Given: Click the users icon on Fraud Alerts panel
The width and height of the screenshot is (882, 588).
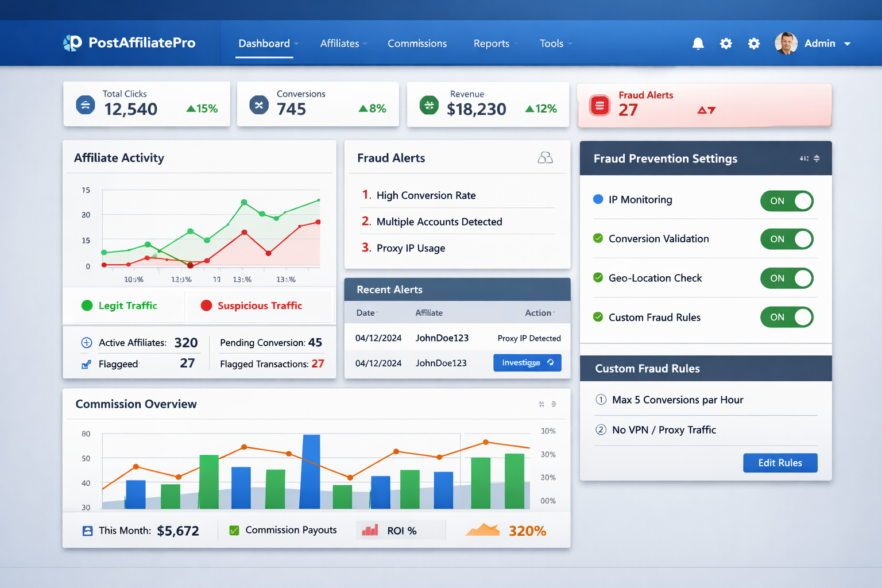Looking at the screenshot, I should click(545, 157).
